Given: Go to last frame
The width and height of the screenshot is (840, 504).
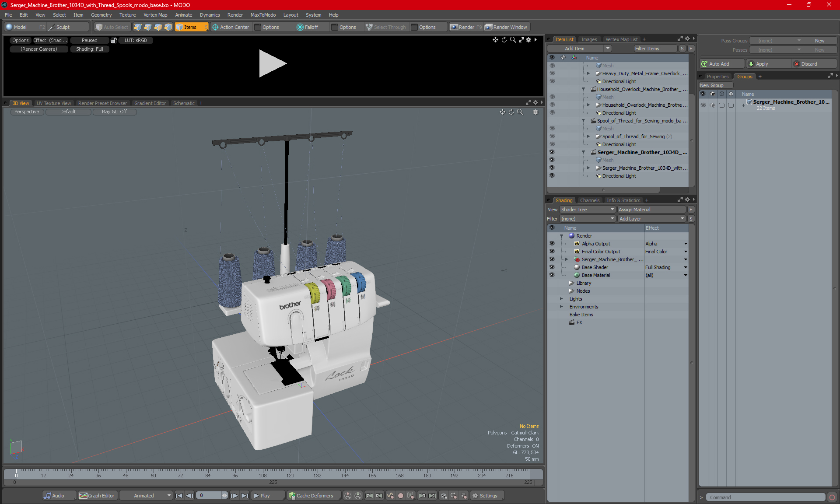Looking at the screenshot, I should click(x=245, y=496).
